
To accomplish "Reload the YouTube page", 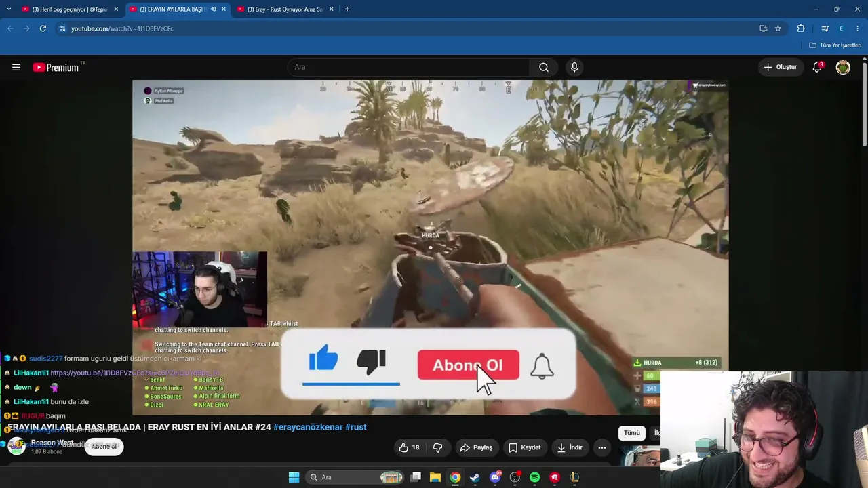I will tap(43, 28).
